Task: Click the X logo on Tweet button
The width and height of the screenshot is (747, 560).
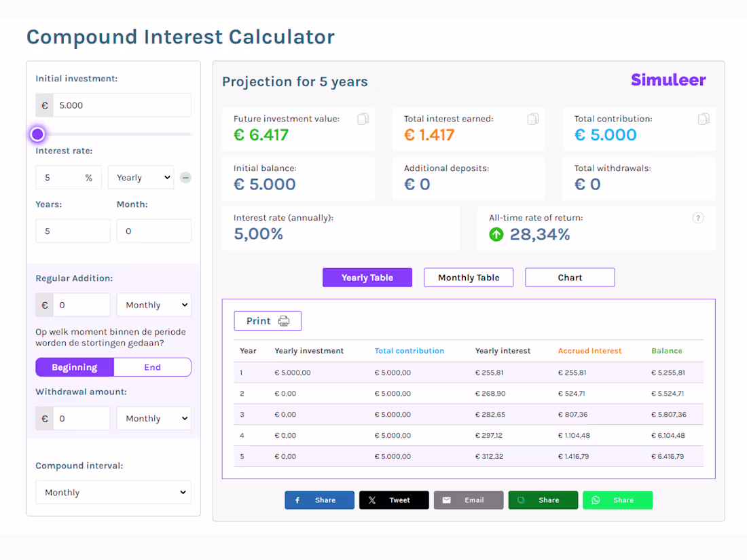Action: (x=372, y=500)
